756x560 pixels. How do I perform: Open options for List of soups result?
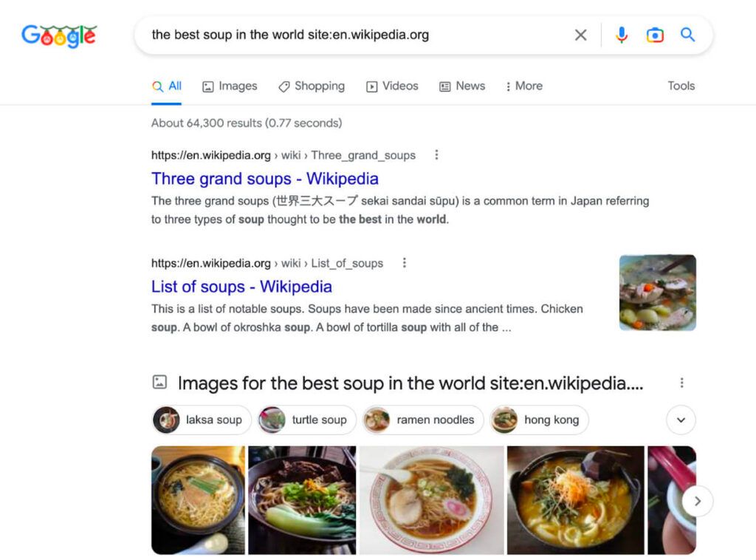404,263
